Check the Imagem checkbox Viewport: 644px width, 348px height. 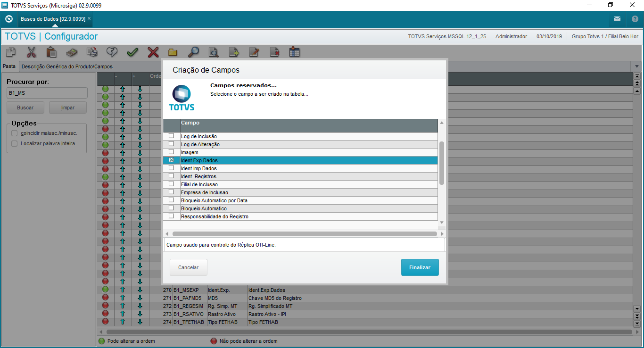coord(171,152)
